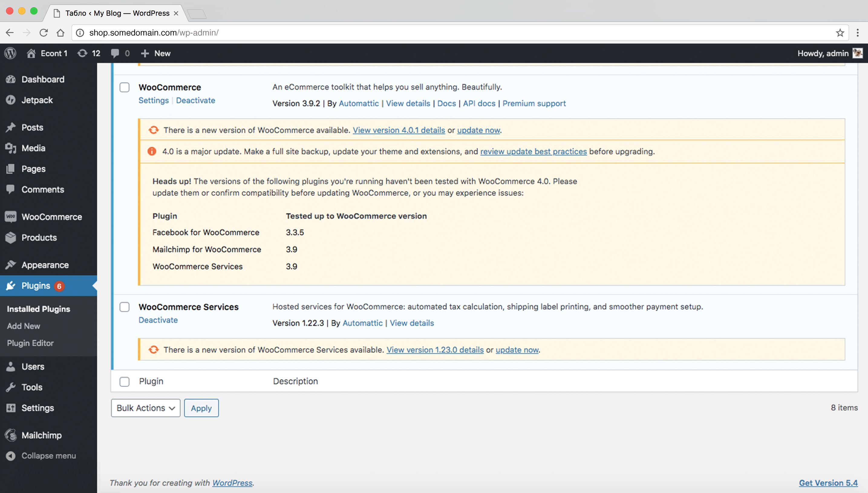868x493 pixels.
Task: Open the updates icon showing 12
Action: coord(88,53)
